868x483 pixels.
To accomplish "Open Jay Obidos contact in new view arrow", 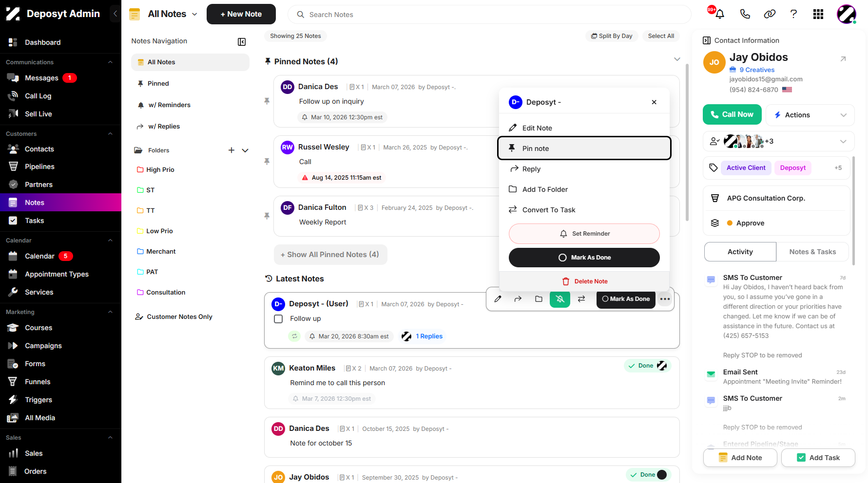I will pos(843,59).
